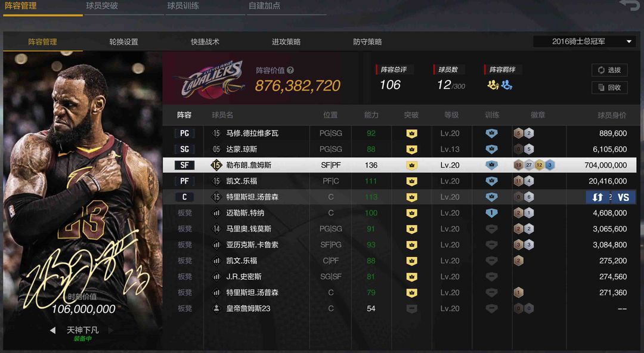Open the 轮换设置 sub tab

click(x=123, y=42)
